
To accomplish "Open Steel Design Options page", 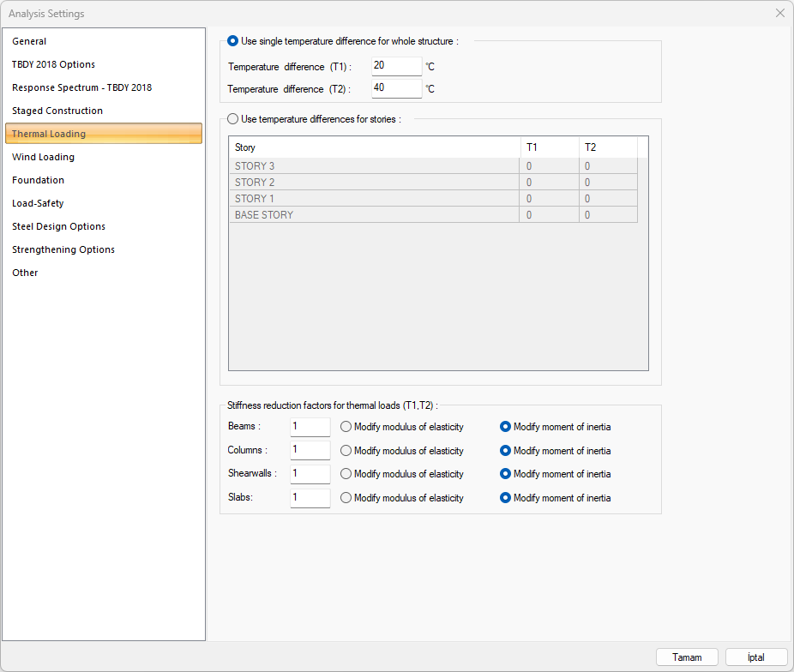I will click(58, 226).
